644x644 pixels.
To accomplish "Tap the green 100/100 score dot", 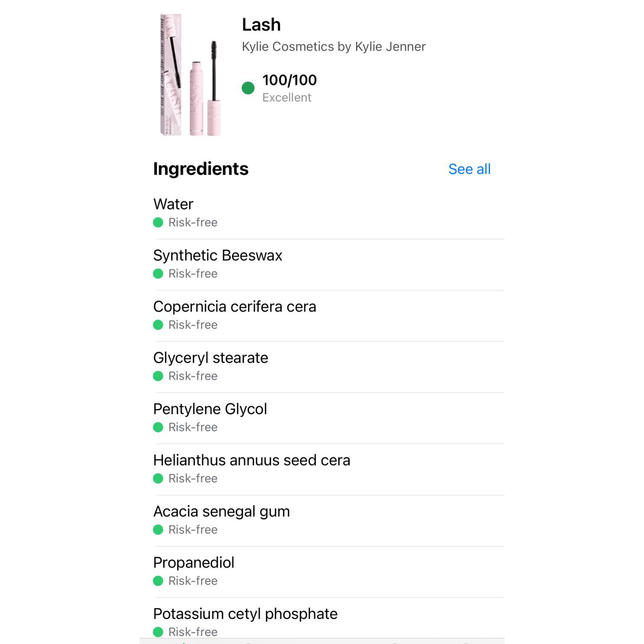I will (248, 88).
